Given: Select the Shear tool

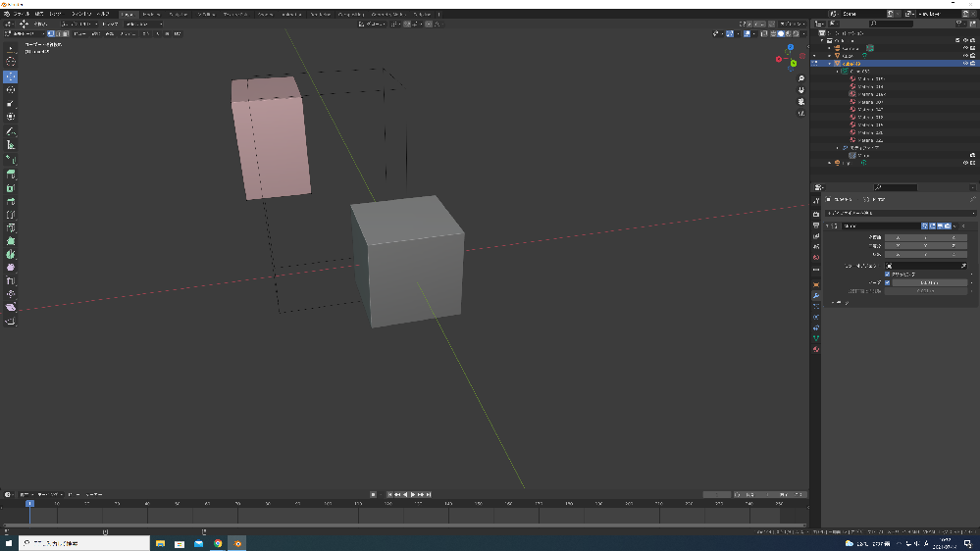Looking at the screenshot, I should [11, 307].
